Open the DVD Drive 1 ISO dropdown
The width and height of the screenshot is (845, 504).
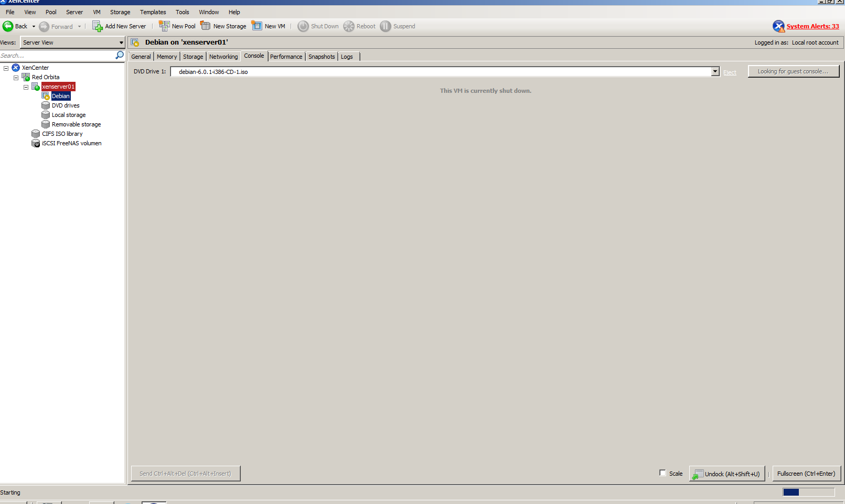pyautogui.click(x=715, y=72)
